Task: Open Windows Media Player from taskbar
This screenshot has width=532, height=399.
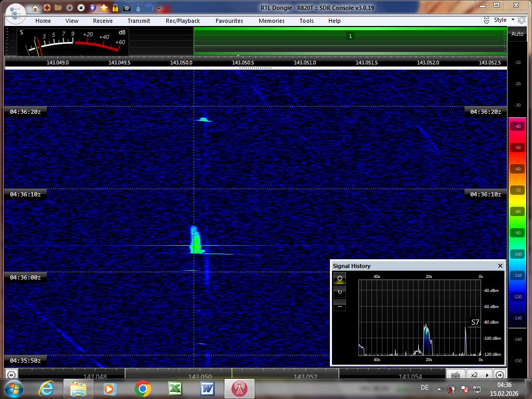Action: (x=110, y=389)
